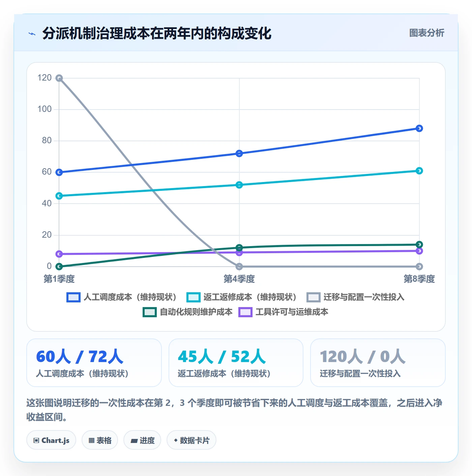Click the dark green line point at 第8季度

[x=419, y=245]
